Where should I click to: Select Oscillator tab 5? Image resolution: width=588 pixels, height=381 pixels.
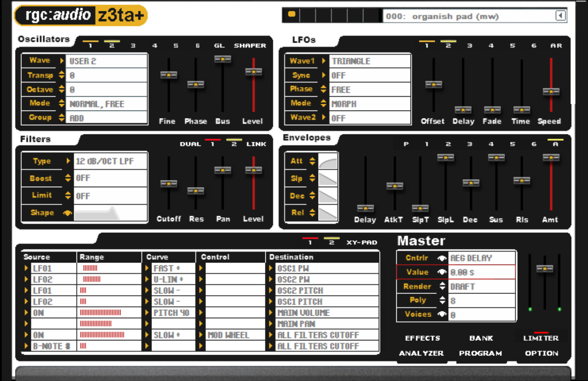tap(176, 45)
